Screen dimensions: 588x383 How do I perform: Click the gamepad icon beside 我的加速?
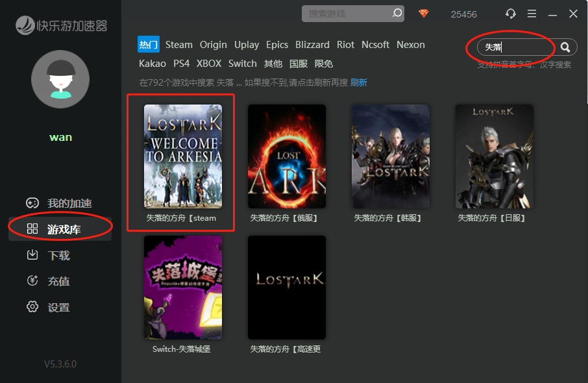[x=32, y=203]
